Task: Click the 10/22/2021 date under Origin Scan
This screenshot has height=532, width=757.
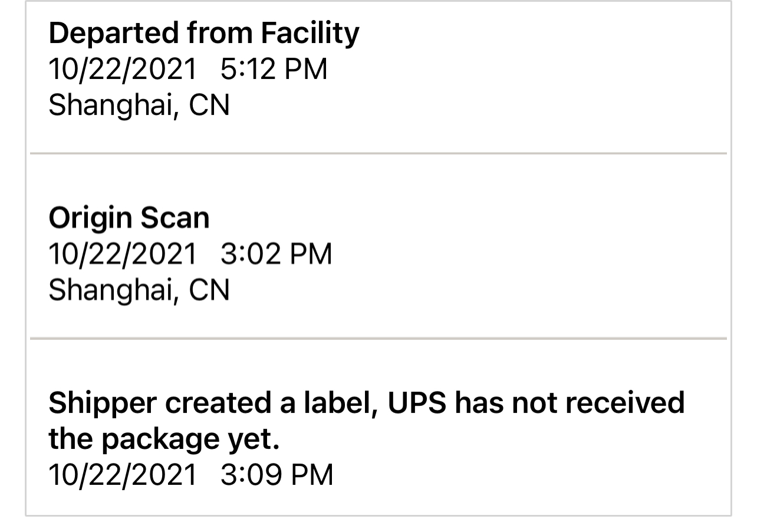Action: (123, 254)
